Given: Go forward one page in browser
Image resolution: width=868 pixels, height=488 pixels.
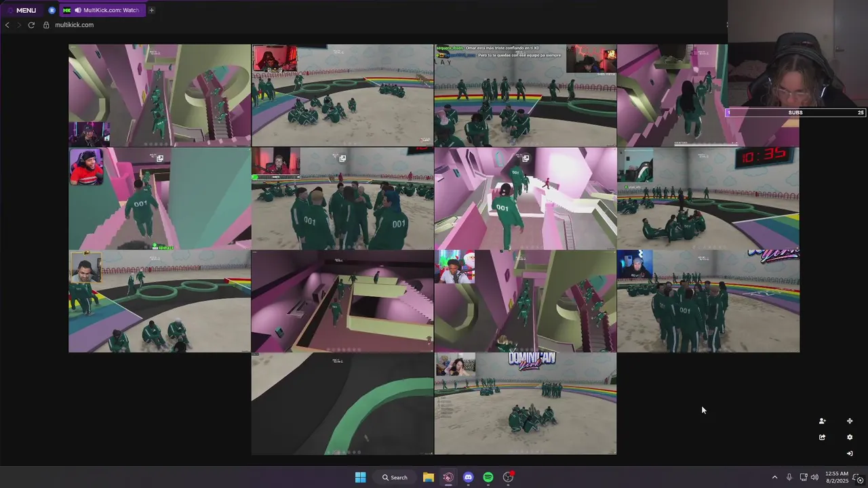Looking at the screenshot, I should coord(19,25).
